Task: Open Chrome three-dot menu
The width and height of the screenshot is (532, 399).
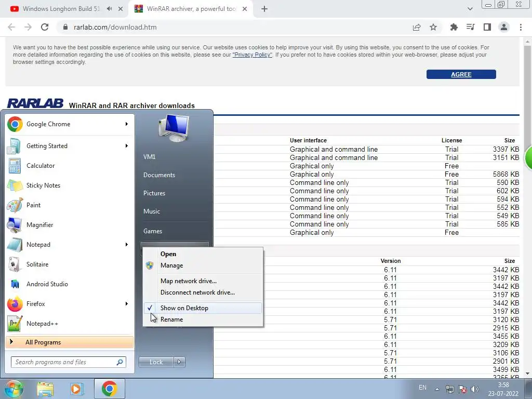Action: (521, 27)
